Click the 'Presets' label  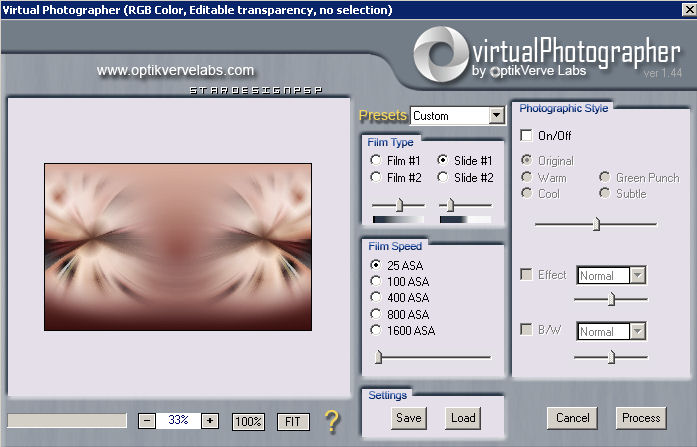click(x=383, y=116)
